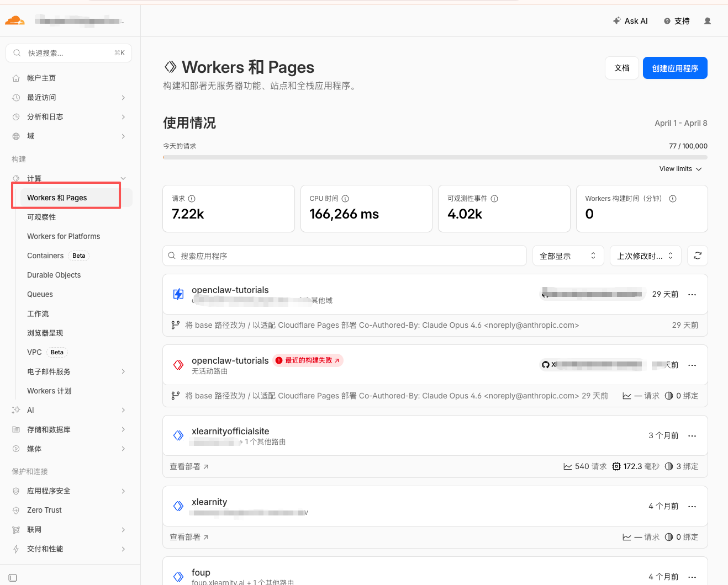Click the 搜索应用程序 search field
This screenshot has height=585, width=728.
pyautogui.click(x=345, y=256)
